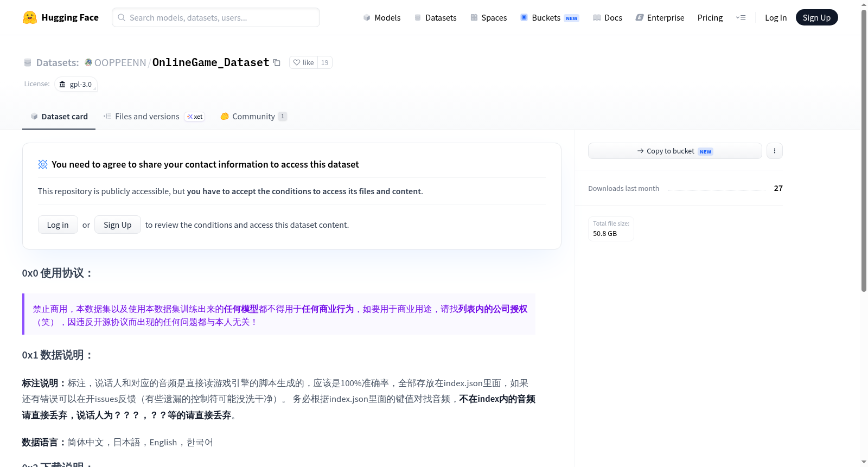Click the OOPPEENN avatar icon
Screen dimensions: 868x467
point(88,62)
